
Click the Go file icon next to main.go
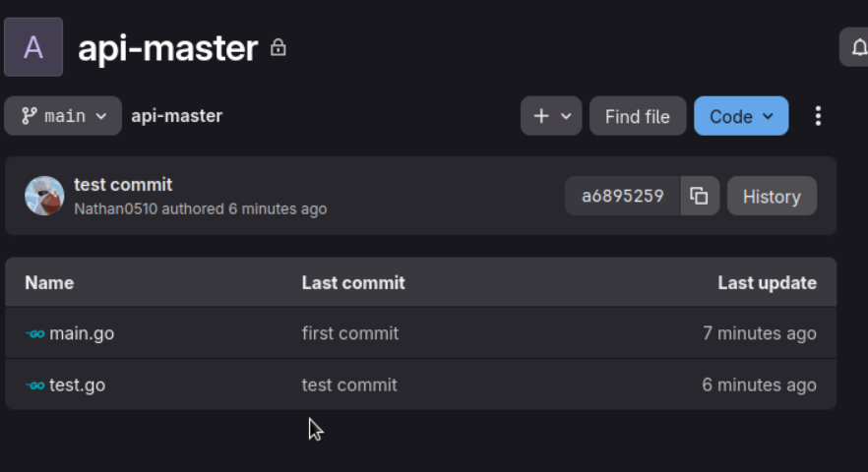point(35,333)
